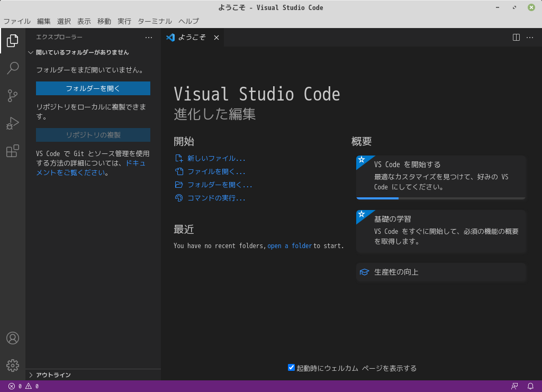
Task: Click the warnings count icon in status bar
Action: (29, 386)
